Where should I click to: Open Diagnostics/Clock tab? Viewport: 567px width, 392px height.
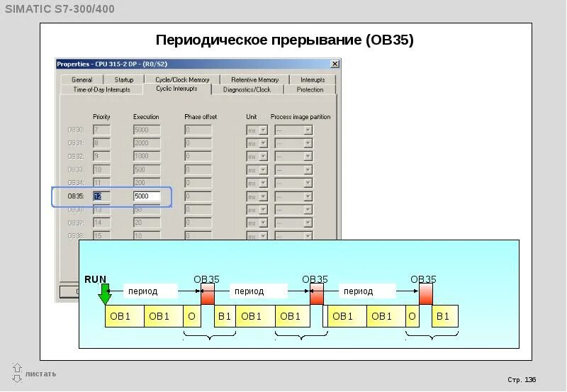pyautogui.click(x=247, y=89)
